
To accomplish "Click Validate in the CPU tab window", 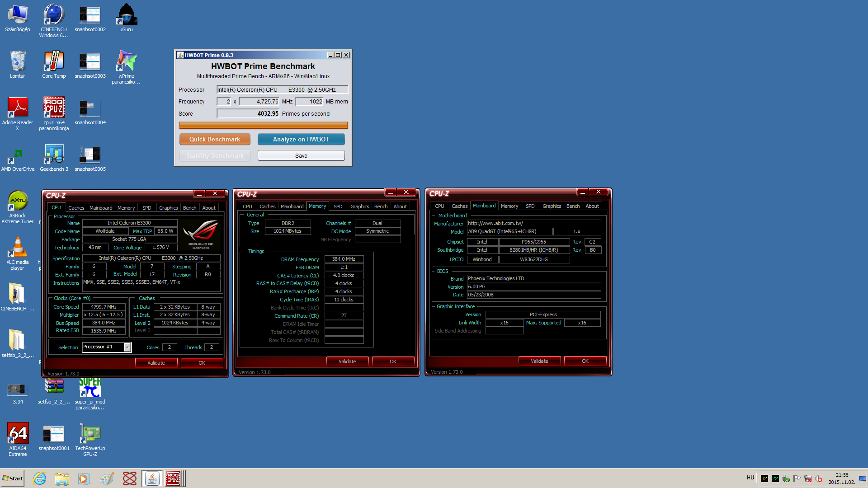I will [156, 363].
